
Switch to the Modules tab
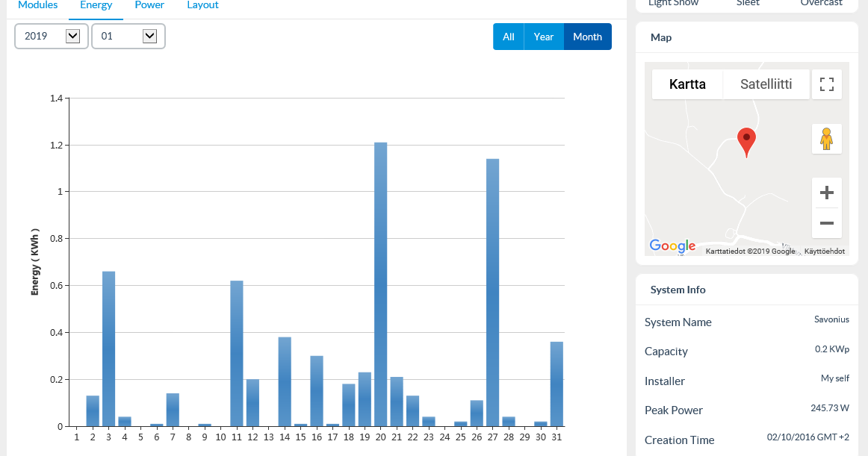37,5
